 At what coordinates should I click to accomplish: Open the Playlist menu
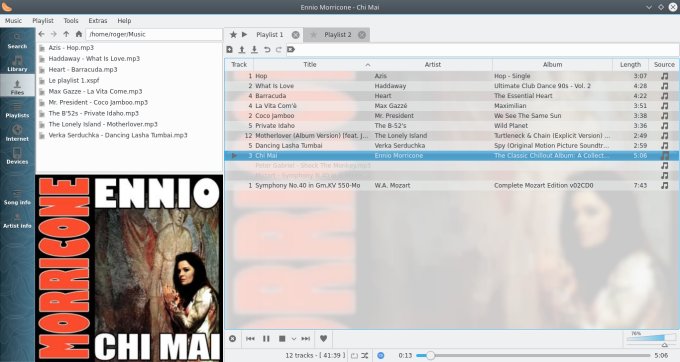[x=43, y=20]
